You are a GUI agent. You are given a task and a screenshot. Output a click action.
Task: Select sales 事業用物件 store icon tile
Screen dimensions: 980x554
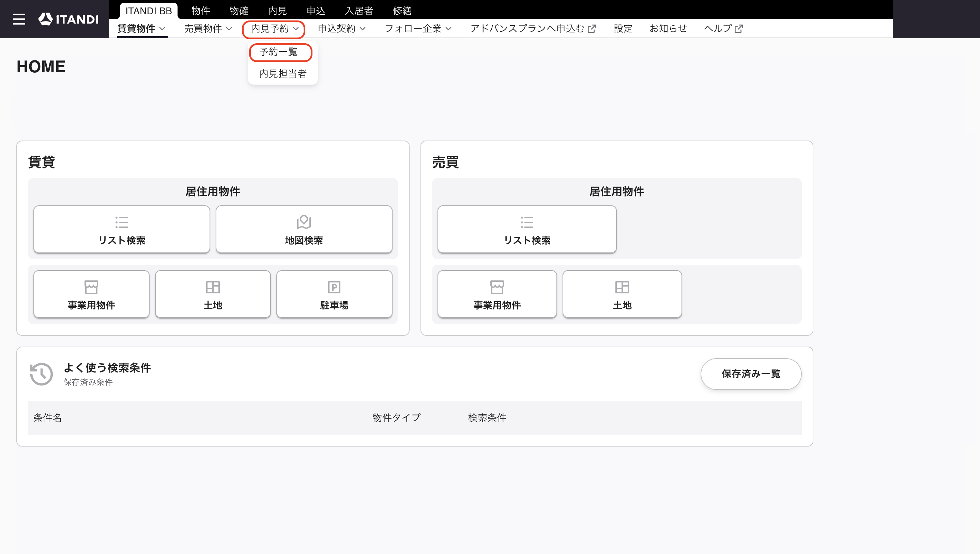[x=497, y=294]
